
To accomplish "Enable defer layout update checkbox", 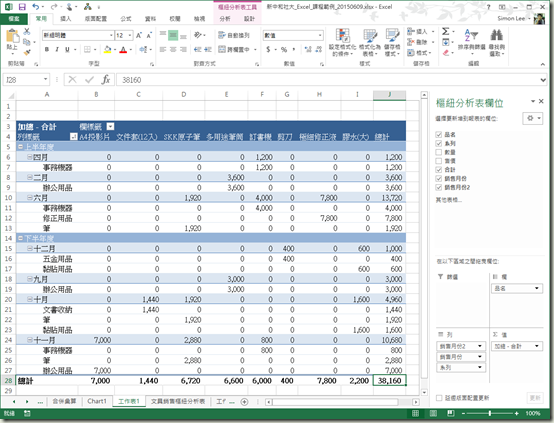I will pos(439,398).
